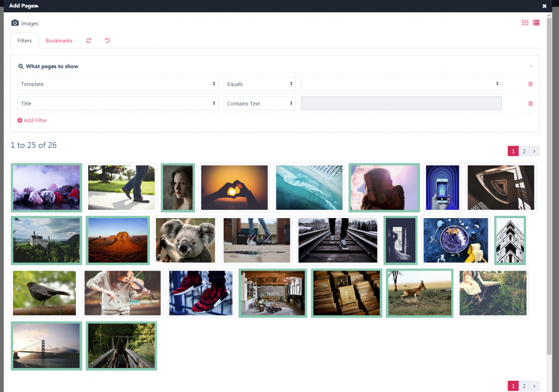Switch to list view layout
The image size is (559, 392).
pyautogui.click(x=536, y=22)
